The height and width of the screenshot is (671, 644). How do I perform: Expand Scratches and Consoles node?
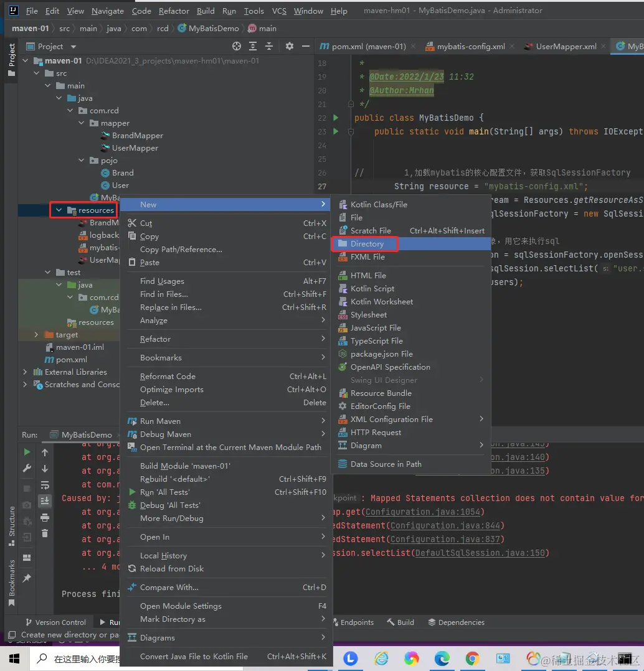pos(26,384)
